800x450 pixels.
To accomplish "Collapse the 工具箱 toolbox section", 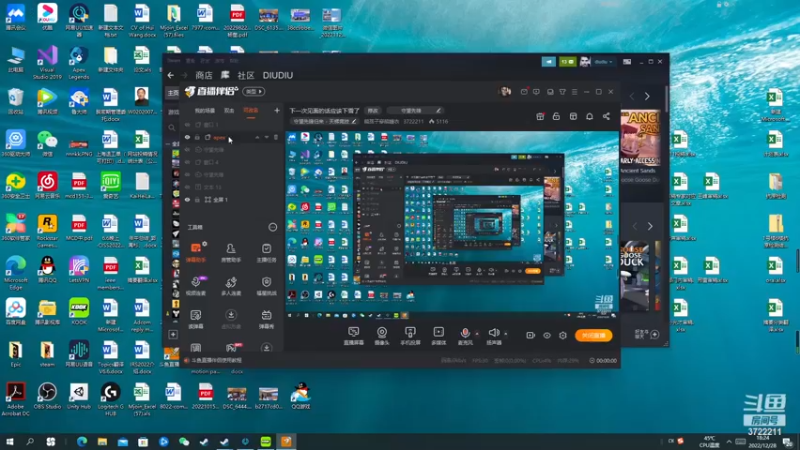I will [273, 227].
